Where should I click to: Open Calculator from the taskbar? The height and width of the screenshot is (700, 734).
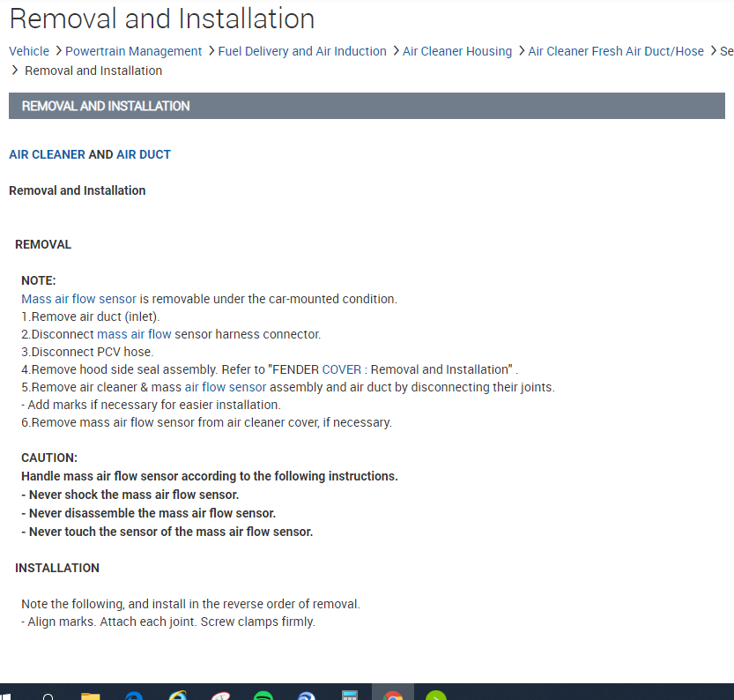pos(350,696)
